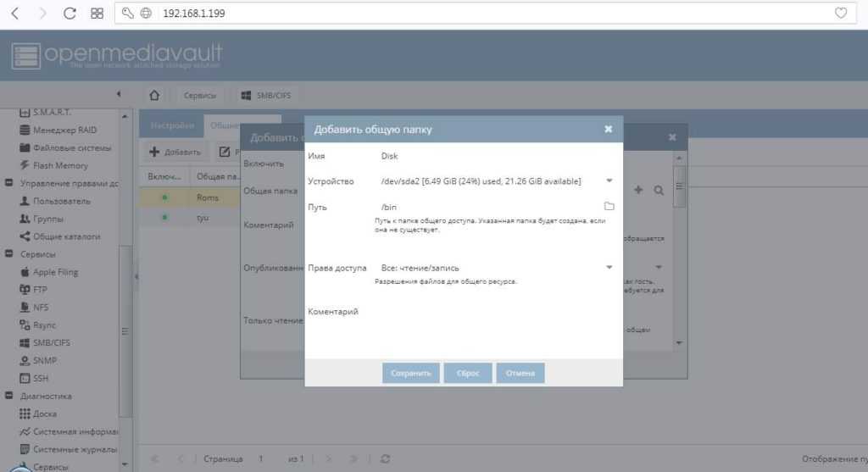Click the plus icon beside shared folder field

(639, 192)
